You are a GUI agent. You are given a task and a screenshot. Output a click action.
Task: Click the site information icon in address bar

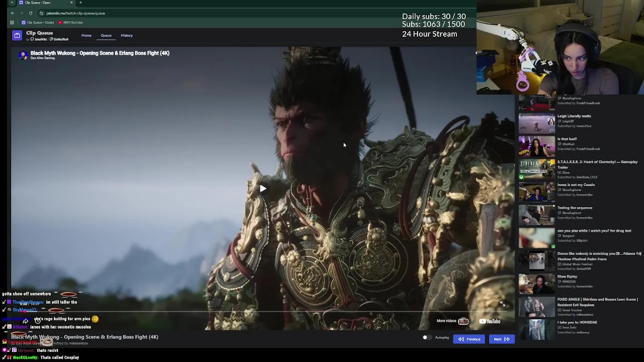tap(42, 13)
